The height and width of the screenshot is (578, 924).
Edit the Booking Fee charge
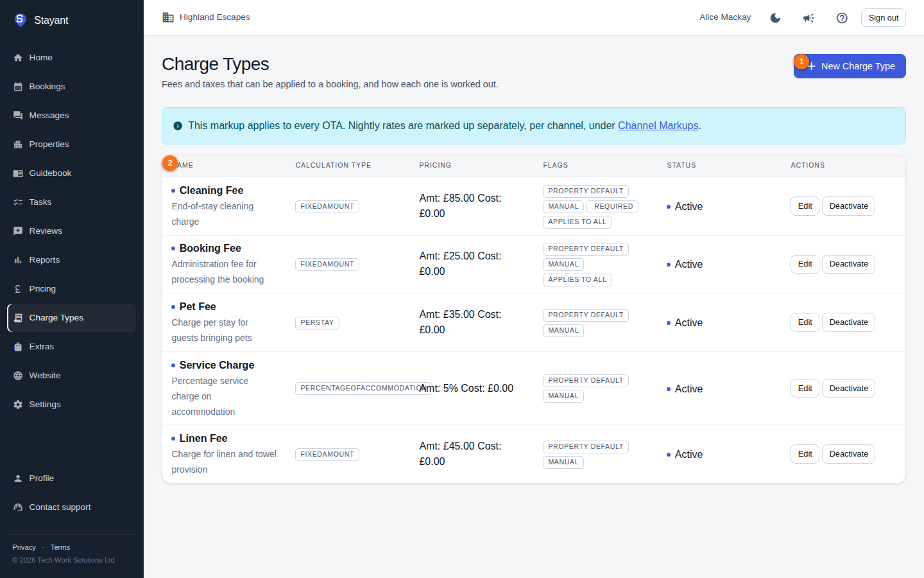coord(805,264)
